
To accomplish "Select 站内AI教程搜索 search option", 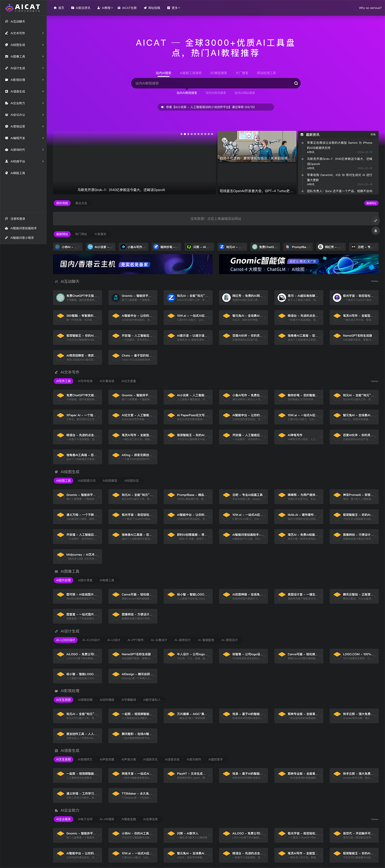I will pos(187,93).
